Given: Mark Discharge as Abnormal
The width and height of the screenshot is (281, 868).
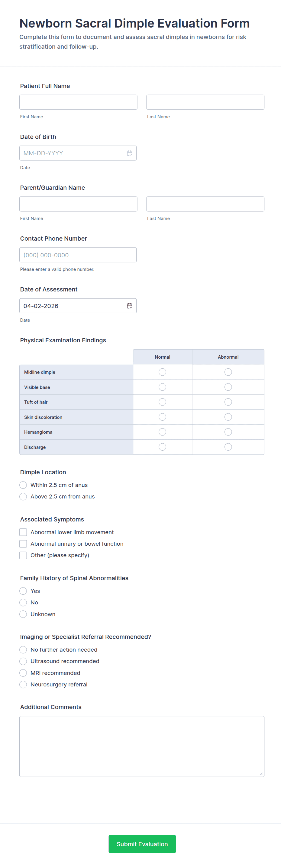Looking at the screenshot, I should [x=228, y=447].
